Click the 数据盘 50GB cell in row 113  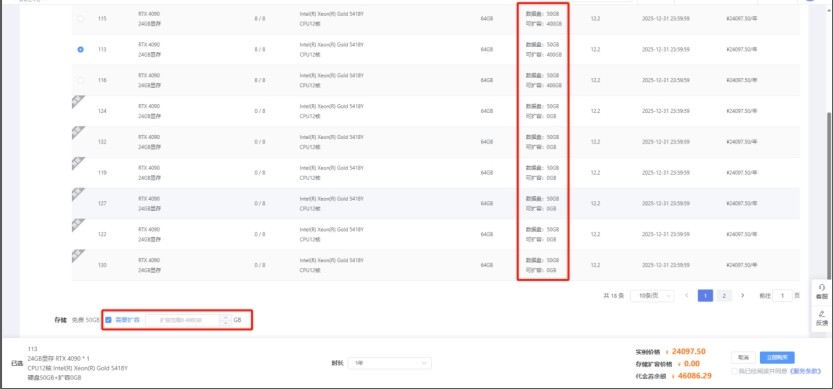542,45
